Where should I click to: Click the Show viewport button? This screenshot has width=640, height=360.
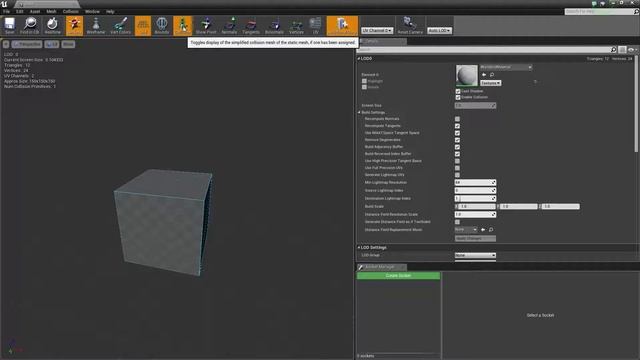click(68, 44)
